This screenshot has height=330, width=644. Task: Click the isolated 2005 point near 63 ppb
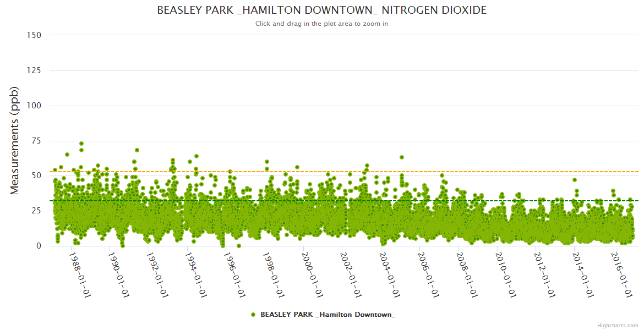(402, 157)
